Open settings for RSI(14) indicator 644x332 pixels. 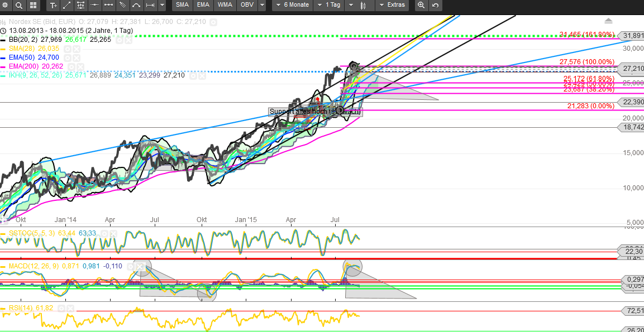pyautogui.click(x=61, y=307)
